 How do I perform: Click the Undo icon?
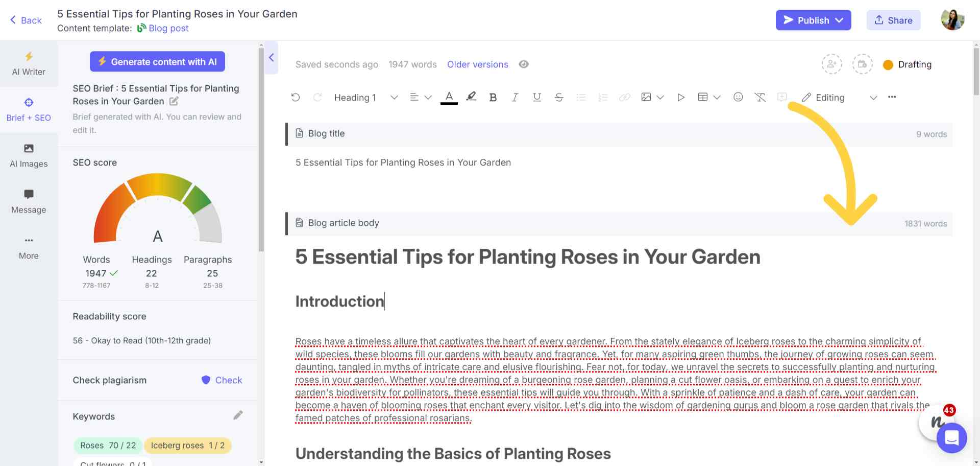(296, 97)
